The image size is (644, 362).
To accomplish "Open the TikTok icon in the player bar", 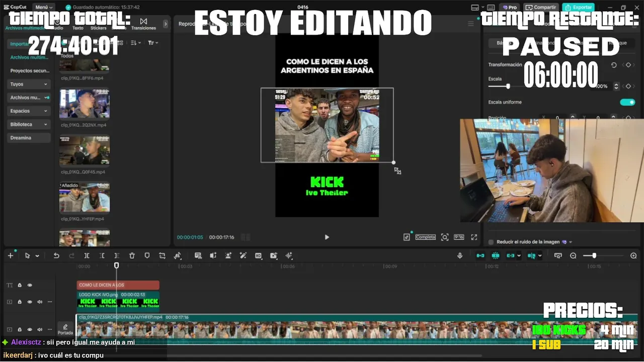I will click(x=407, y=237).
